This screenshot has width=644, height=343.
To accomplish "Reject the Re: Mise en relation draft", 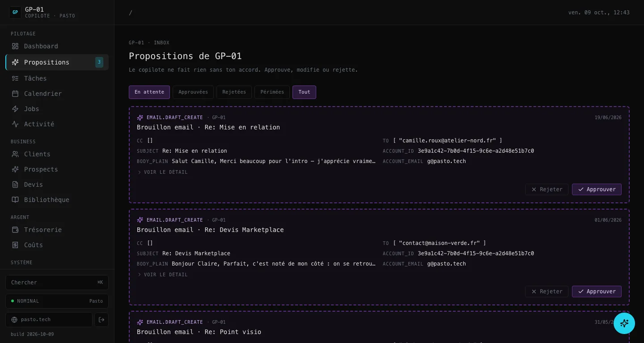I will click(547, 189).
